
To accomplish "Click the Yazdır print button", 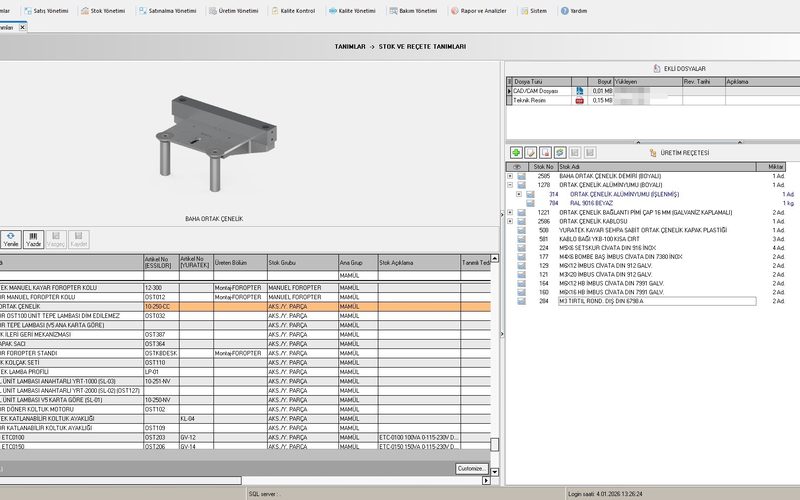I will click(34, 239).
